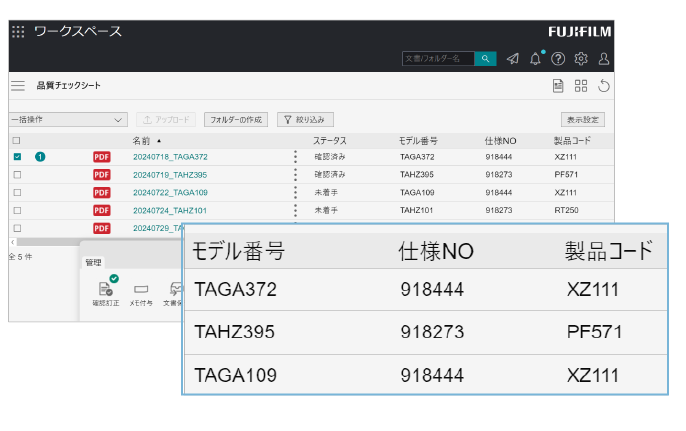This screenshot has width=686, height=431.
Task: Select the 管理 tab
Action: [93, 262]
